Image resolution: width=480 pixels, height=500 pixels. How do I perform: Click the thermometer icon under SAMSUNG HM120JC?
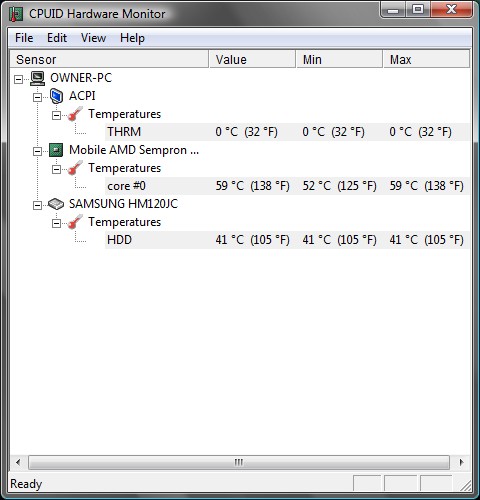coord(75,222)
